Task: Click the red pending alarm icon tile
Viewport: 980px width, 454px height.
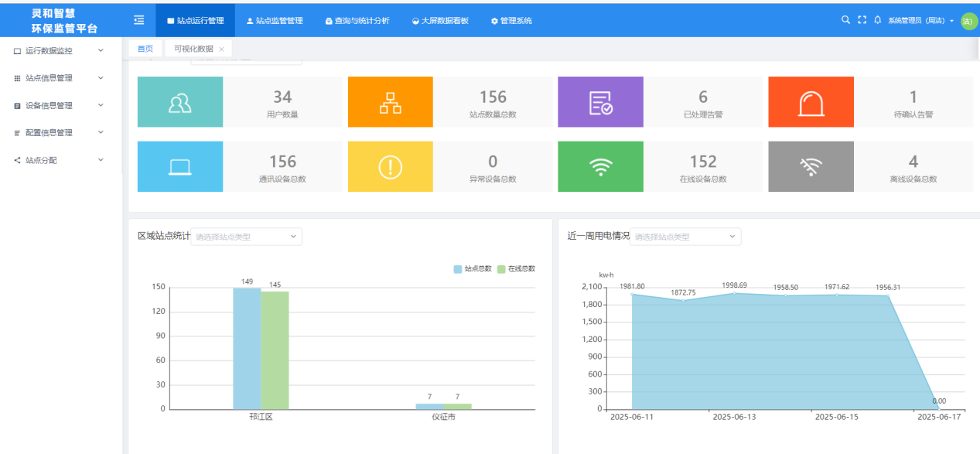Action: [x=811, y=102]
